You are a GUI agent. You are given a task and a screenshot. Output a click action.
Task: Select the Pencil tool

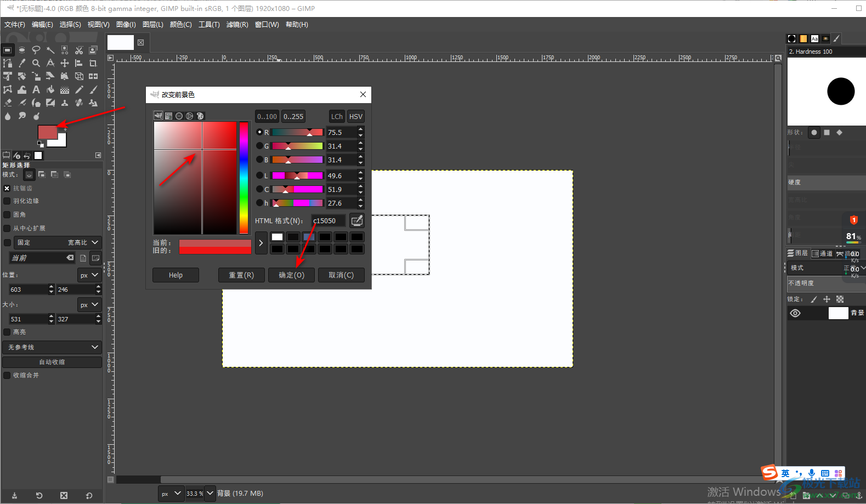79,89
